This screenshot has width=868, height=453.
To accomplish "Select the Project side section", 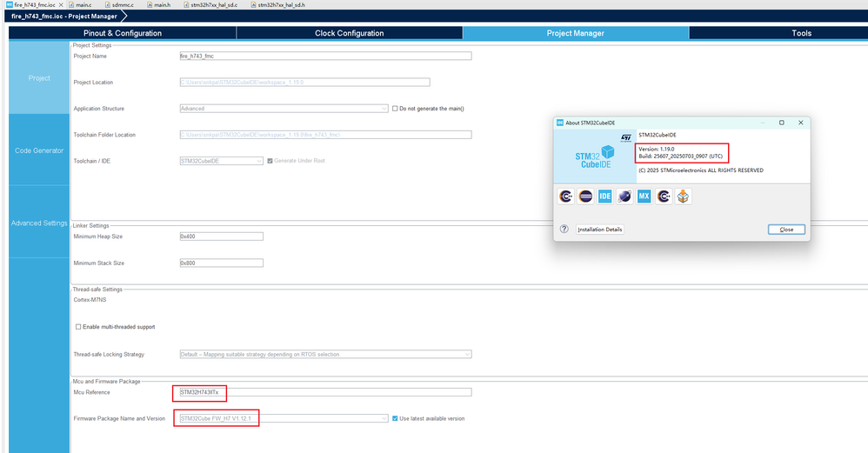I will point(39,78).
